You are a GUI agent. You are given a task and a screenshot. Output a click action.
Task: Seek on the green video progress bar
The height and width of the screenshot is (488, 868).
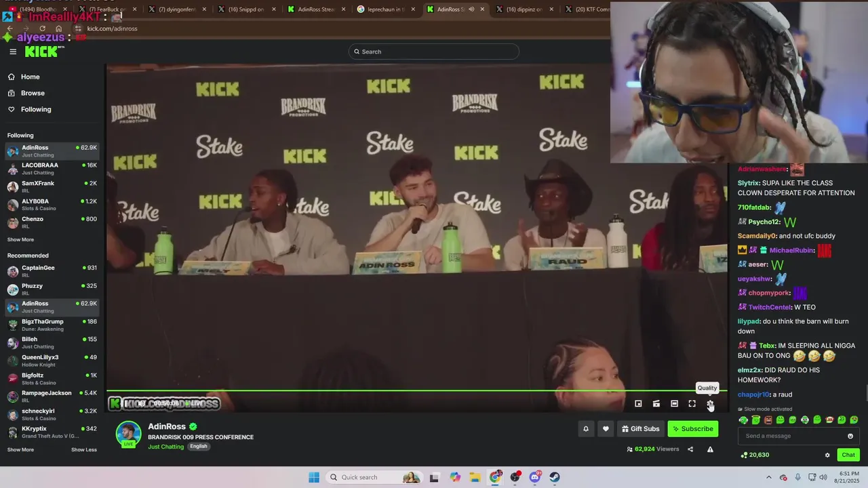(x=416, y=391)
